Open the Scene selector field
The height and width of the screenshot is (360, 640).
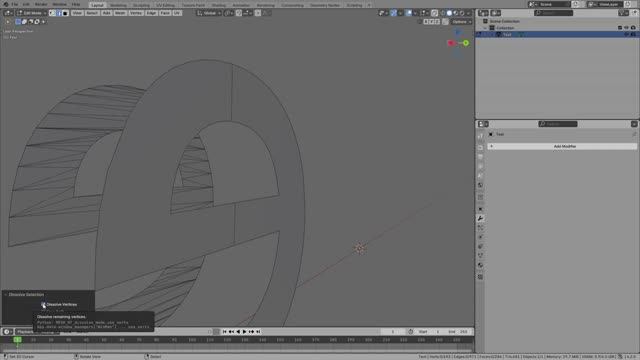tap(550, 4)
